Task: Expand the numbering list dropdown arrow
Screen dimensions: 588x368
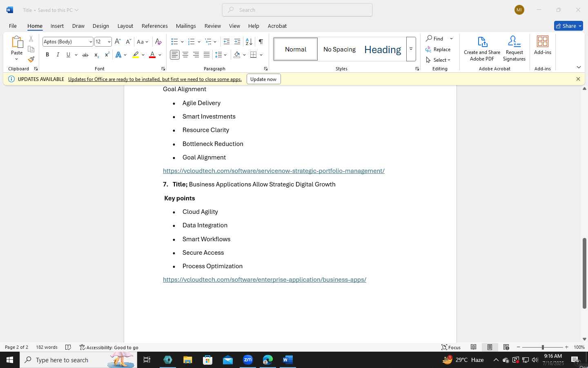Action: point(199,42)
